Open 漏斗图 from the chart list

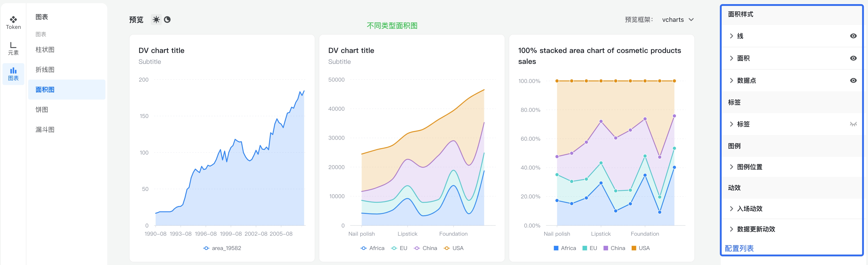(45, 130)
